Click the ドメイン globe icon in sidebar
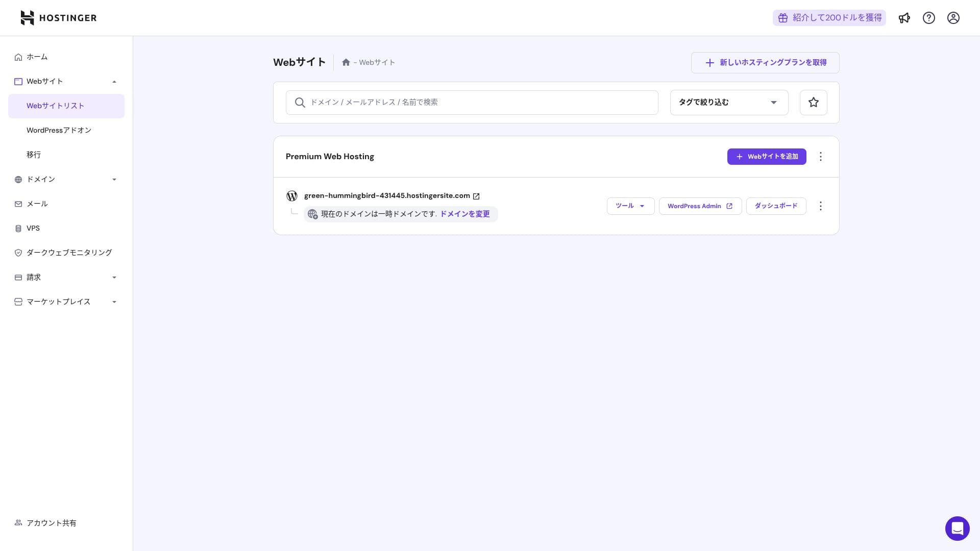Screen dimensions: 980x551 18,180
